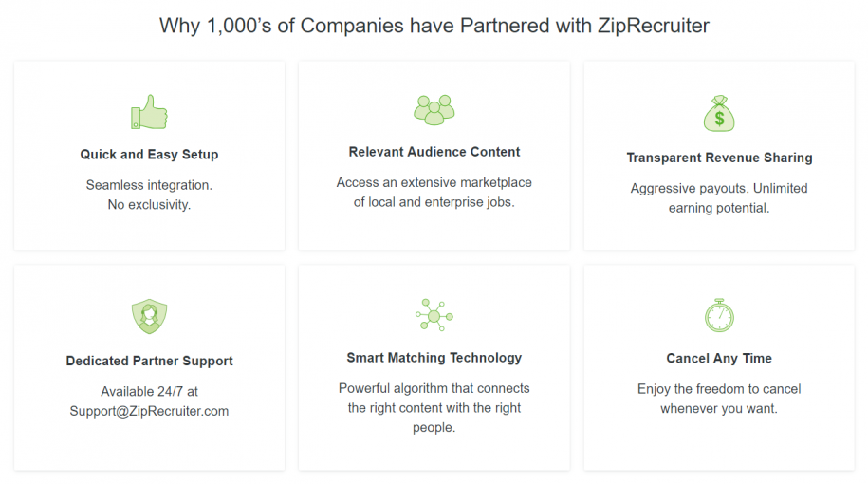Click the network nodes matching icon
Viewport: 868px width, 484px height.
(434, 315)
